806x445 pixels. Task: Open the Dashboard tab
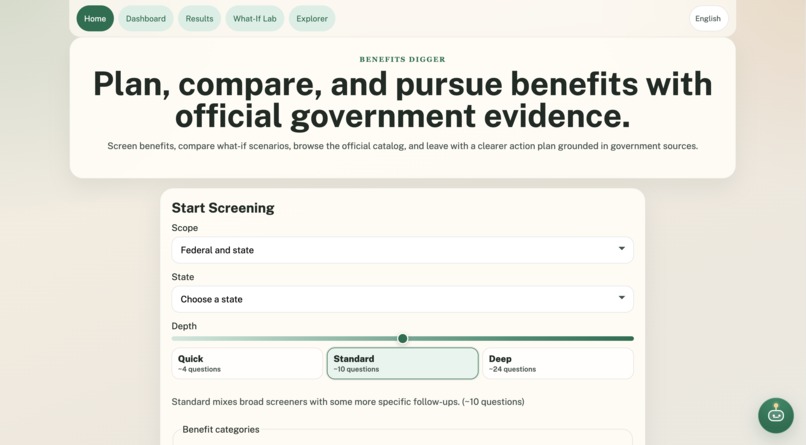(146, 18)
